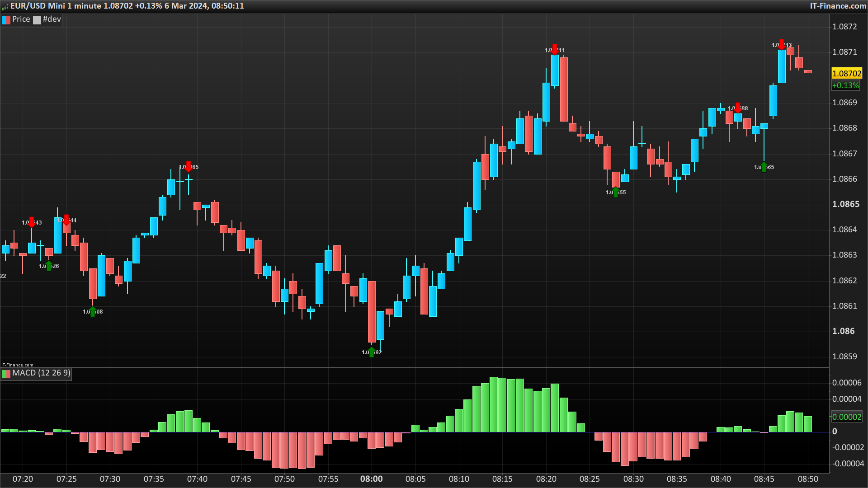
Task: Click the 0.00002 MACD value tag
Action: pyautogui.click(x=847, y=417)
